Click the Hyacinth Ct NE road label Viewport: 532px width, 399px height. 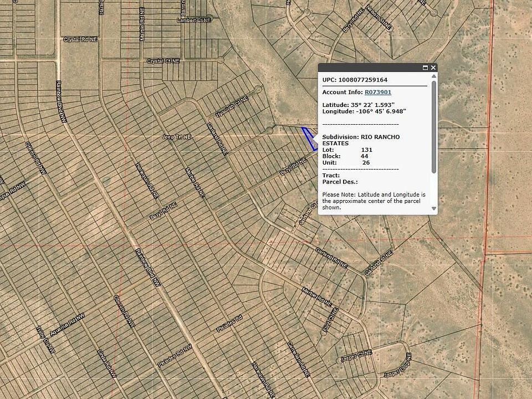point(232,107)
